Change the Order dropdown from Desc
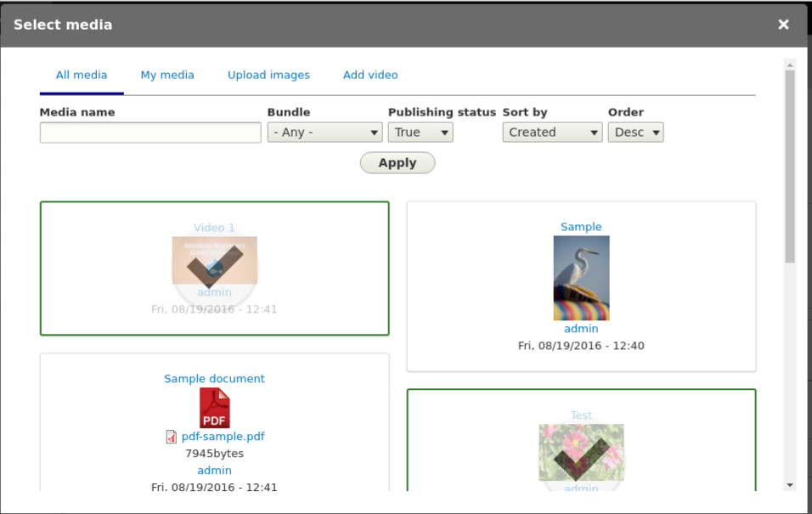This screenshot has height=514, width=812. [635, 133]
